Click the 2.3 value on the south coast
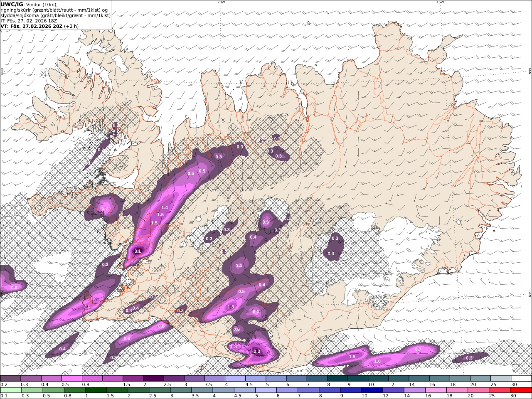532x399 pixels. [x=256, y=351]
